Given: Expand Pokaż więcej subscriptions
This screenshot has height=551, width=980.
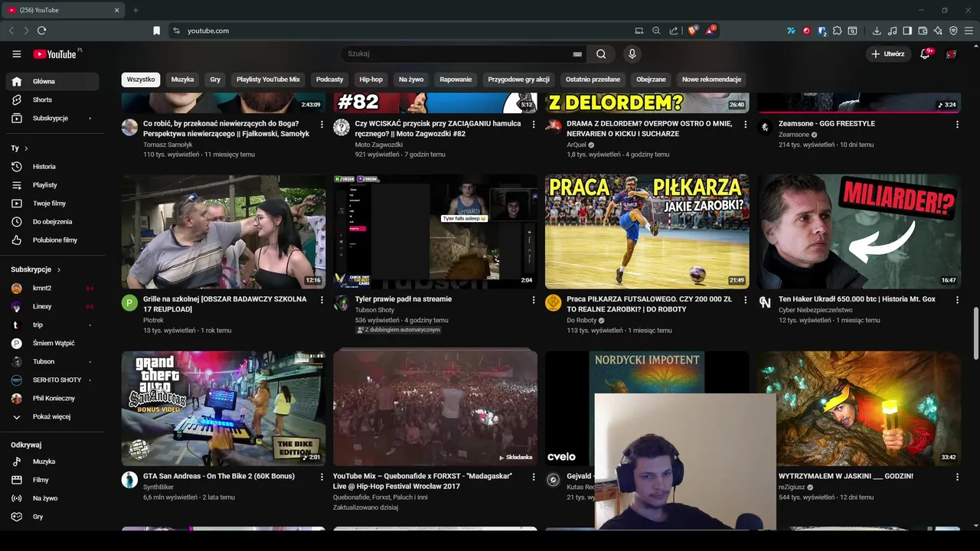Looking at the screenshot, I should coord(52,417).
